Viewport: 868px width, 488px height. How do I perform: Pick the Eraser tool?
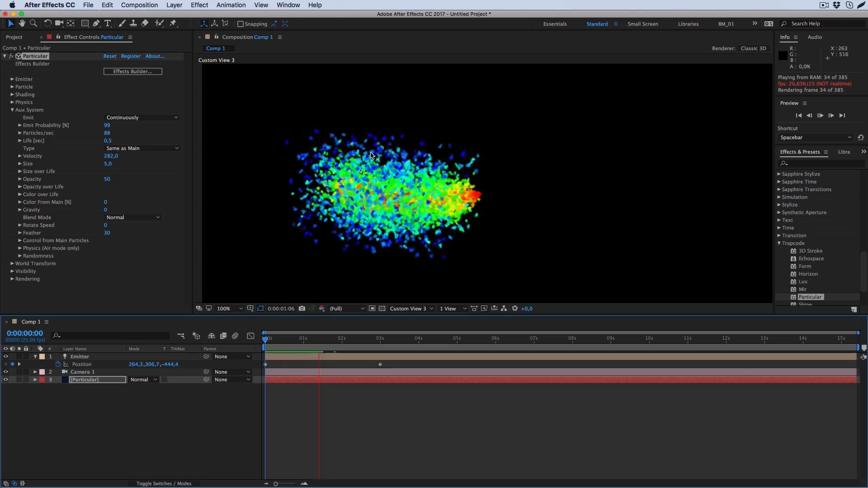coord(145,23)
